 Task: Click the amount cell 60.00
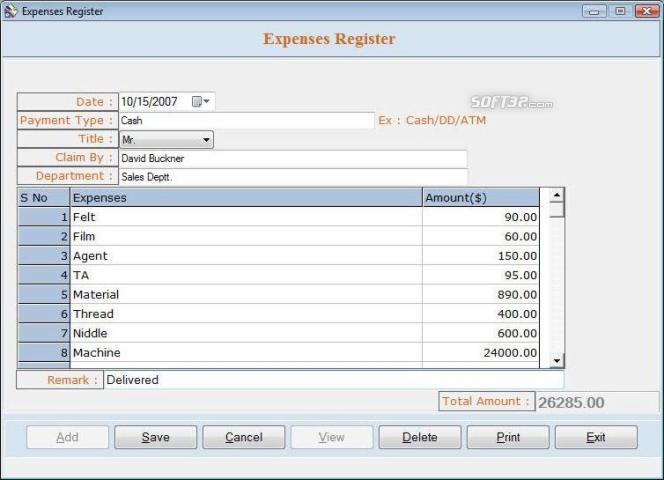[481, 236]
